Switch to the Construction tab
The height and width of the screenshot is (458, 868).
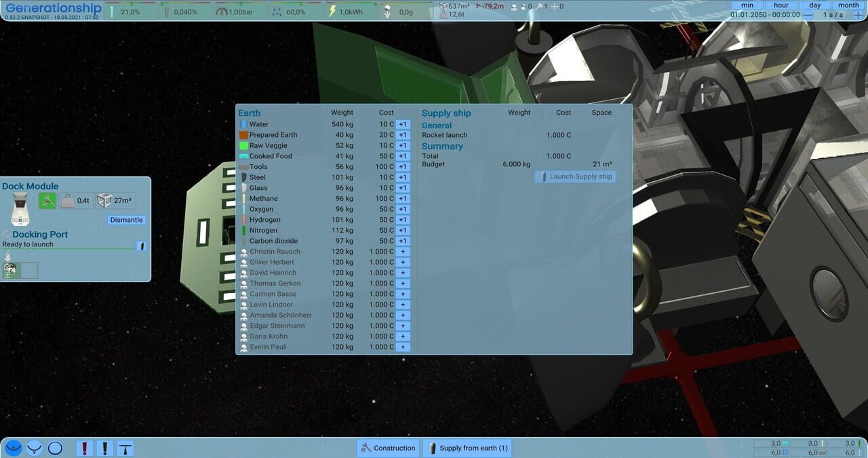coord(387,448)
